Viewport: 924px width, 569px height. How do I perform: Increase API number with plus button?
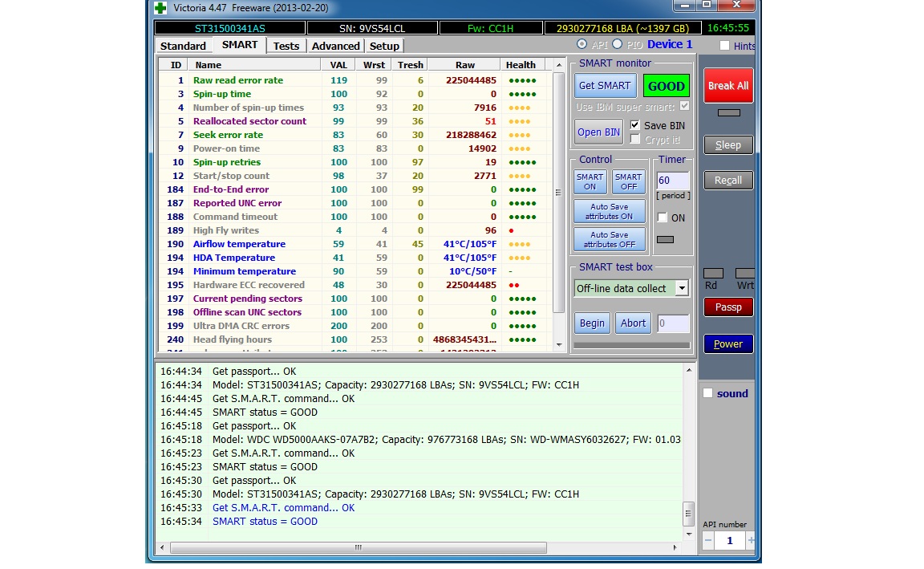pos(750,540)
